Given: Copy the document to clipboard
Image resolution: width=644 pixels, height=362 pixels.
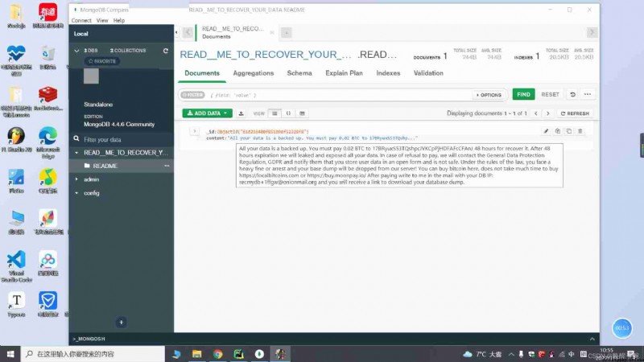Looking at the screenshot, I should pyautogui.click(x=557, y=131).
